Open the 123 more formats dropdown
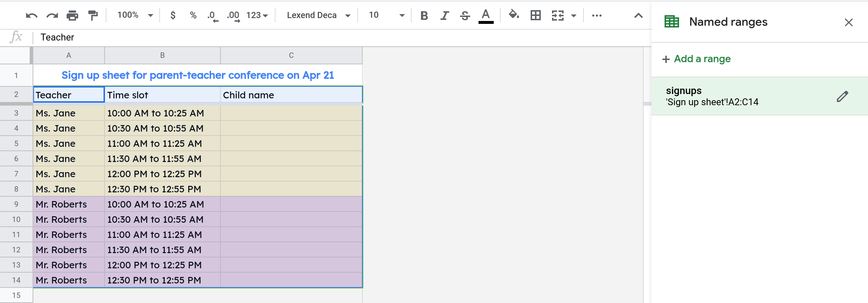The width and height of the screenshot is (868, 303). (x=257, y=15)
